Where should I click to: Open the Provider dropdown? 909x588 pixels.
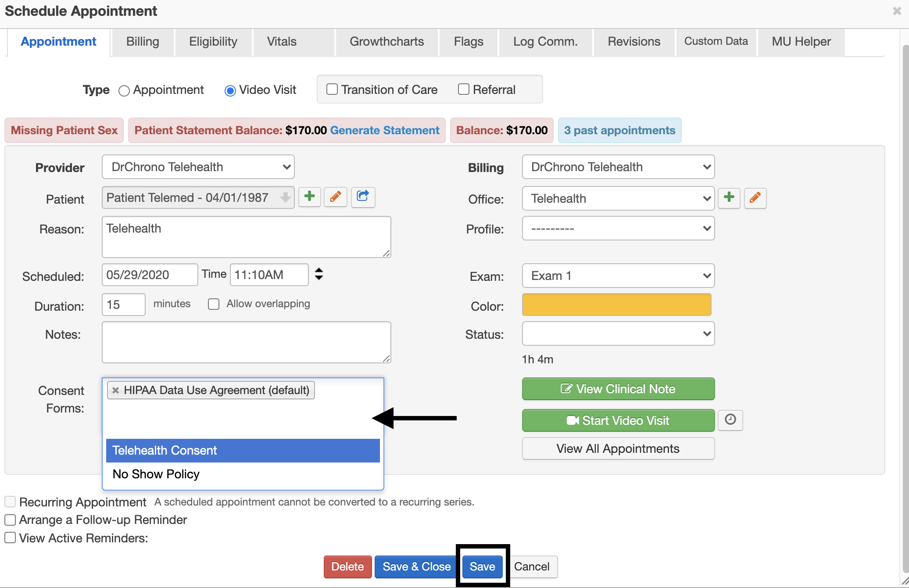tap(198, 167)
